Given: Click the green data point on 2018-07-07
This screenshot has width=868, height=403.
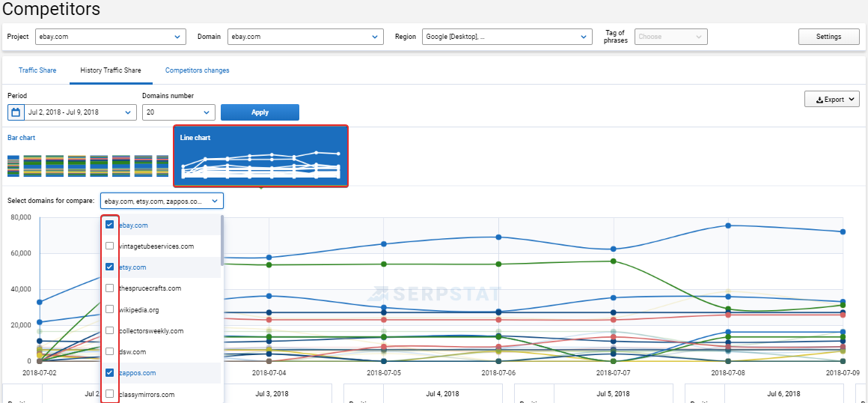Looking at the screenshot, I should (x=614, y=261).
